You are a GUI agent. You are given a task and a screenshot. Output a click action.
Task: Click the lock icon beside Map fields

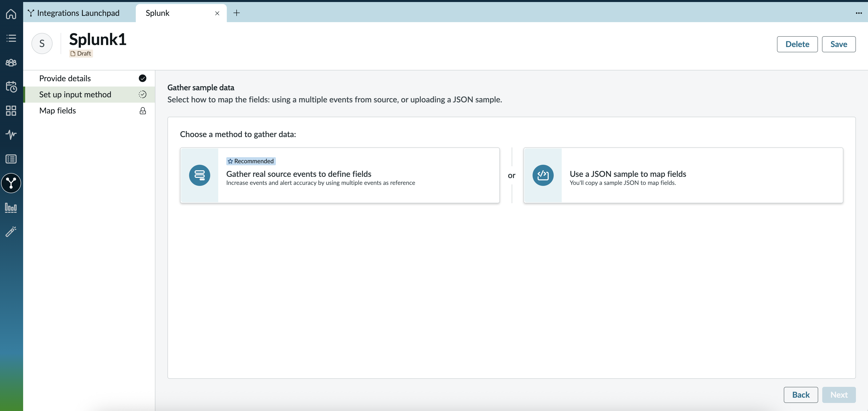tap(143, 111)
